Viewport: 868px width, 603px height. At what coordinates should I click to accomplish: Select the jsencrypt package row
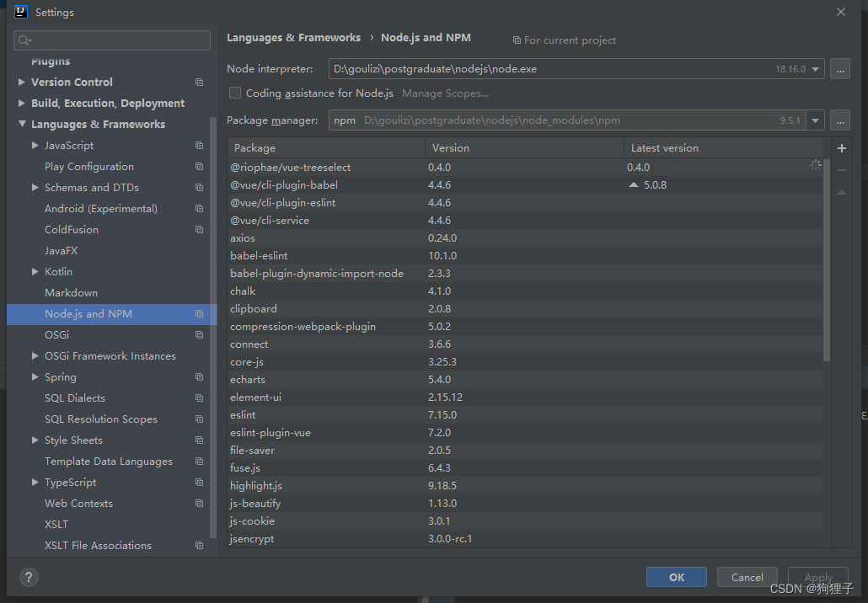click(525, 539)
